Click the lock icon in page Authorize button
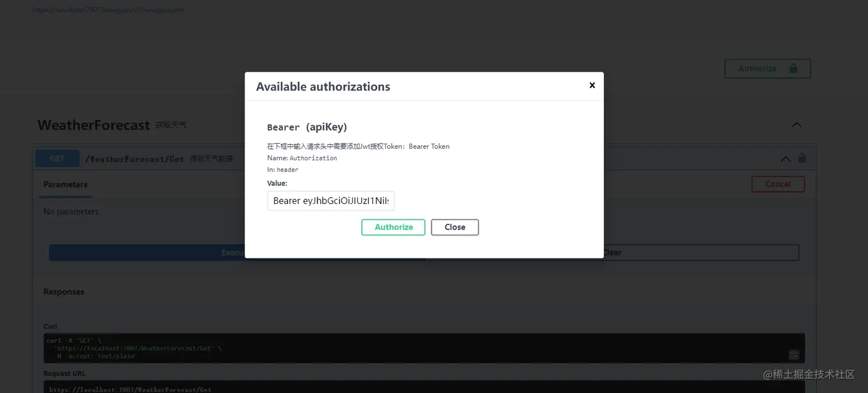The width and height of the screenshot is (868, 393). pyautogui.click(x=793, y=68)
